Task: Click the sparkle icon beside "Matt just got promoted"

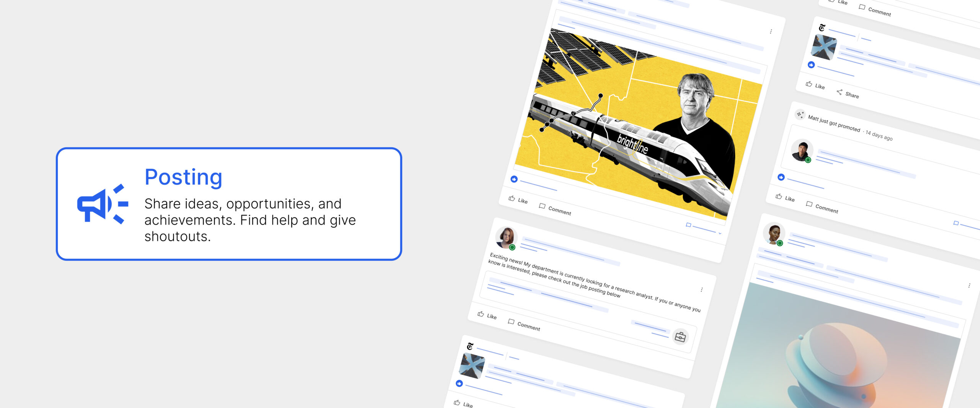Action: tap(800, 114)
